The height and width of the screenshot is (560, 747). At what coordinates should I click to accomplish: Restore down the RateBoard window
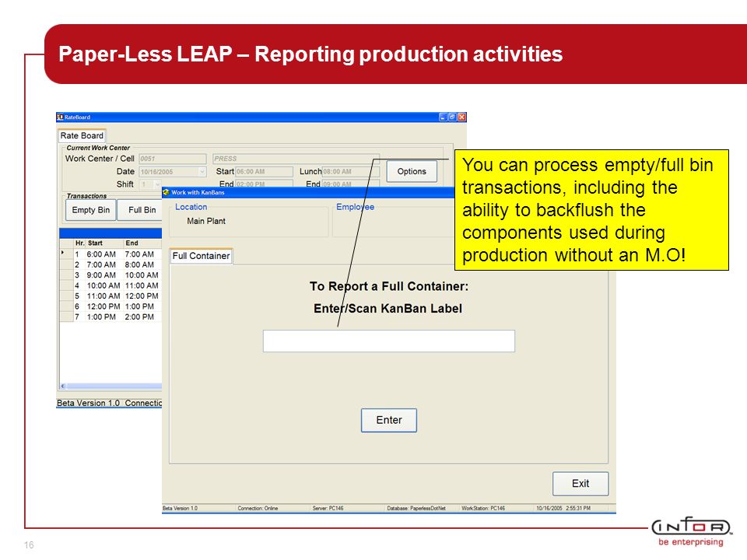pos(452,117)
